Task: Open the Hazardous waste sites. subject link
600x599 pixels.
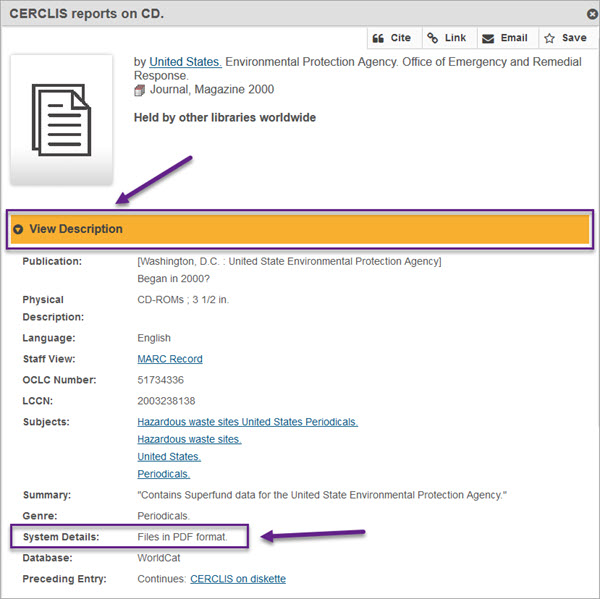Action: tap(189, 439)
